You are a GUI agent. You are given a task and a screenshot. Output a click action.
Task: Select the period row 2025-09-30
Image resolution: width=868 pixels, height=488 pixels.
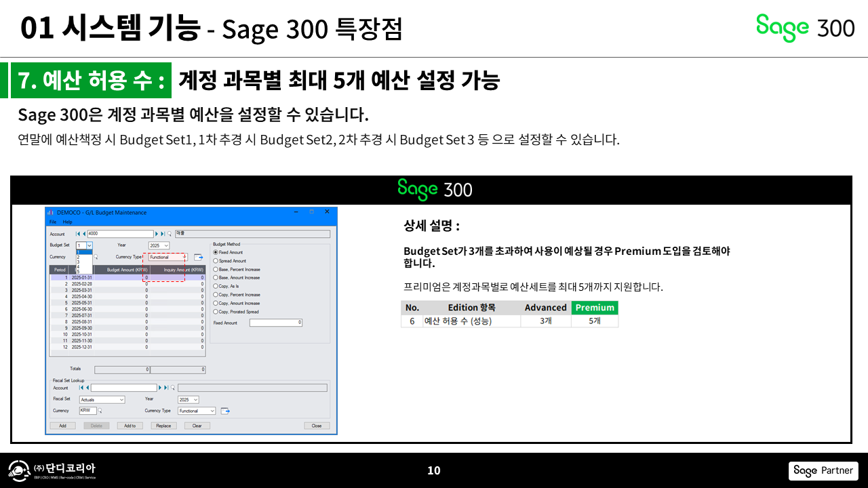tap(127, 328)
